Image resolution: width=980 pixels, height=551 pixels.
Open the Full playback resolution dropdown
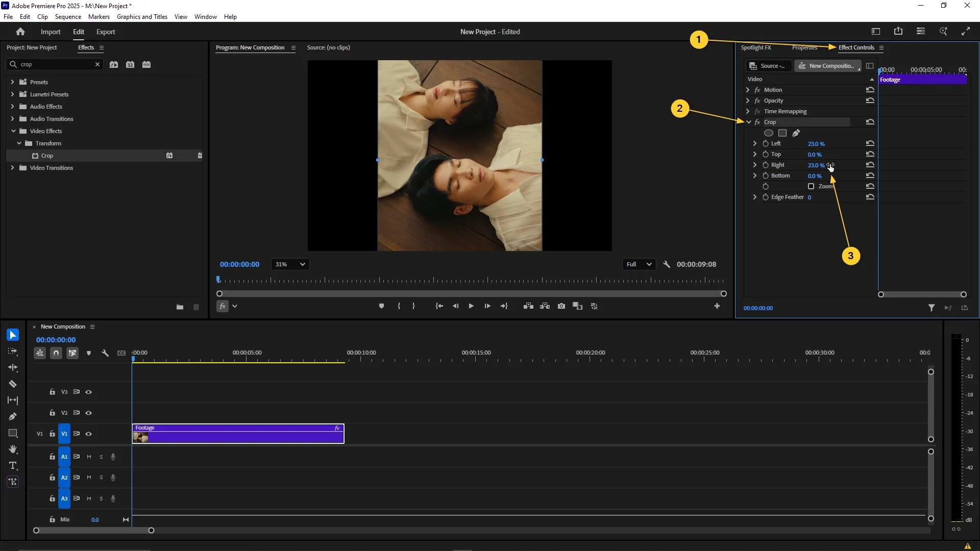pyautogui.click(x=639, y=264)
